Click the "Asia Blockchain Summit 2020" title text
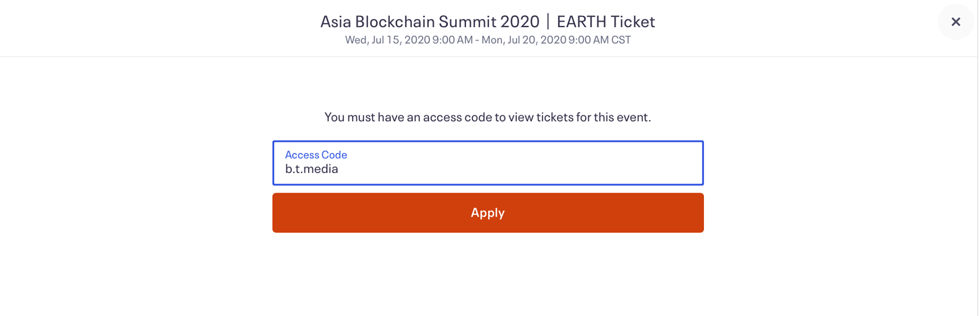 [429, 22]
